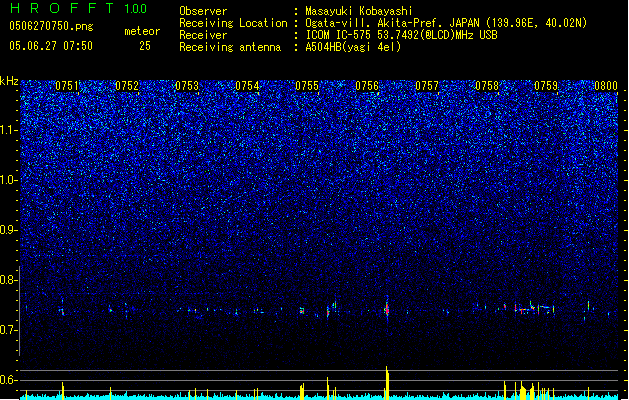
Task: Click the 0757 time marker
Action: pos(427,86)
